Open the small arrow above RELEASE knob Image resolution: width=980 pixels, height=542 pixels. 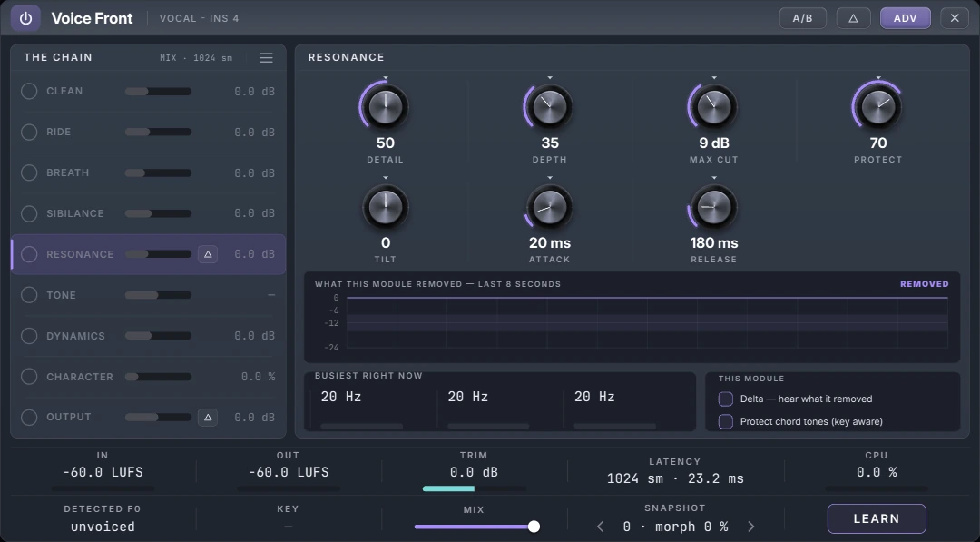click(x=714, y=178)
